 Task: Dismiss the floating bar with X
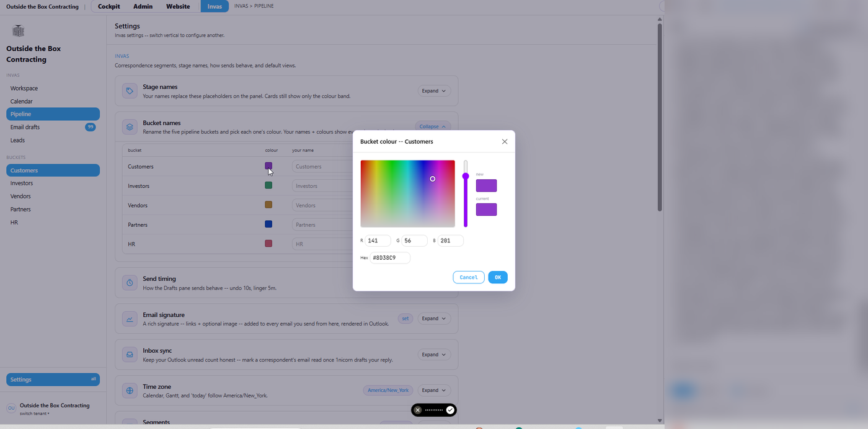point(418,410)
